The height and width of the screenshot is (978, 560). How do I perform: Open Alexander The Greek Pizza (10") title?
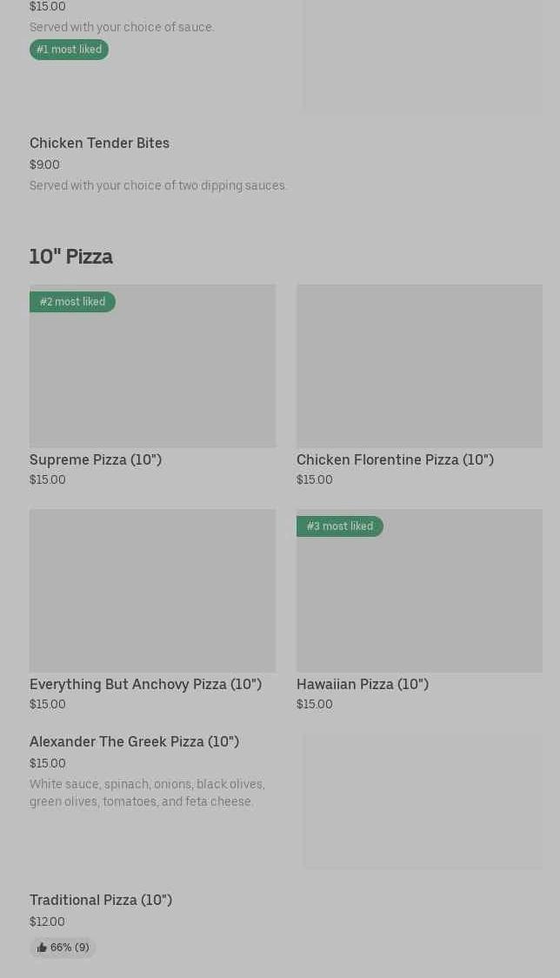[x=134, y=741]
